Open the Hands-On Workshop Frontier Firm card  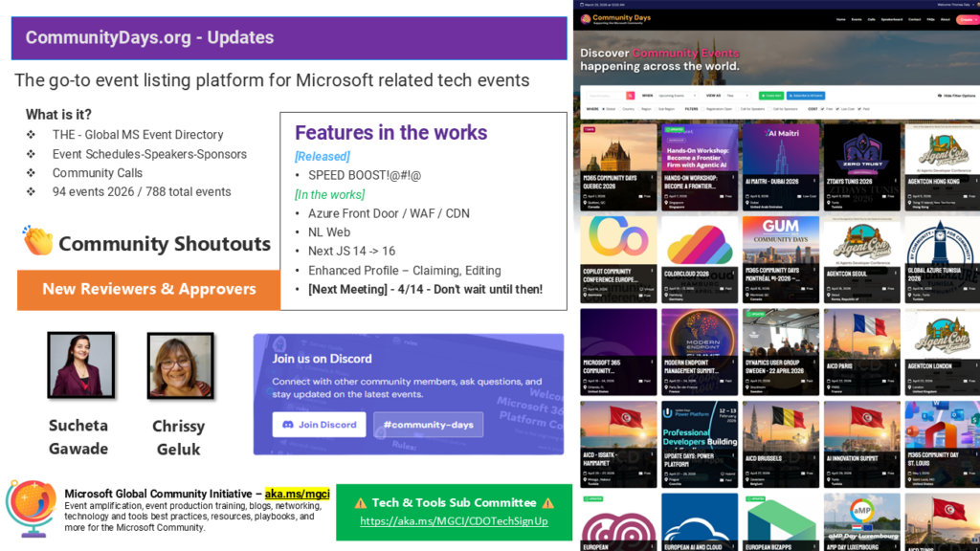click(x=700, y=166)
